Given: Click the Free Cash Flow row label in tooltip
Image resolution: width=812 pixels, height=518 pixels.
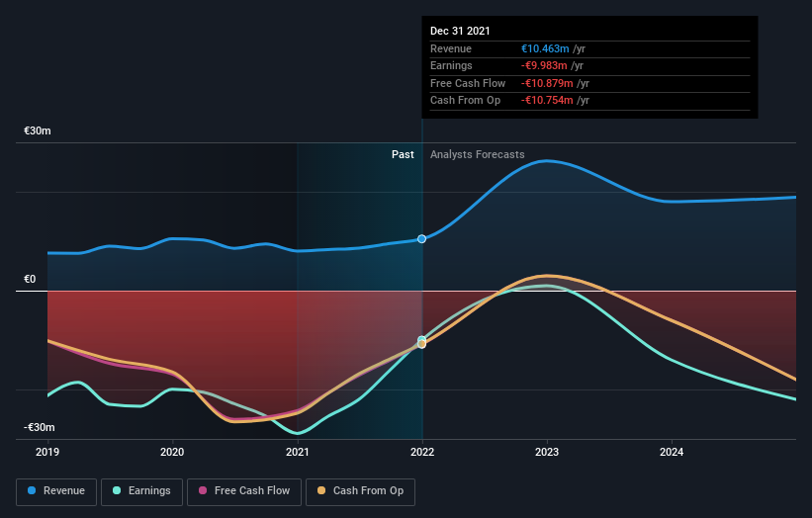Looking at the screenshot, I should pyautogui.click(x=468, y=83).
